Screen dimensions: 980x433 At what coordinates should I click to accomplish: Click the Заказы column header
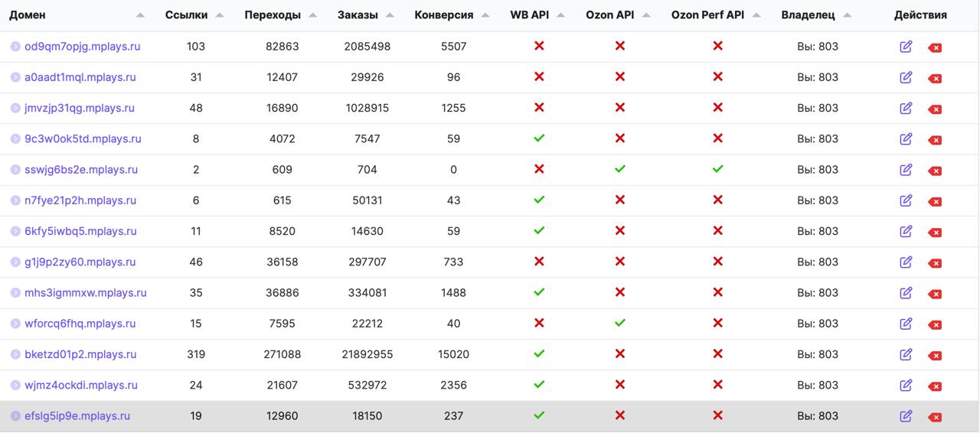pos(358,15)
